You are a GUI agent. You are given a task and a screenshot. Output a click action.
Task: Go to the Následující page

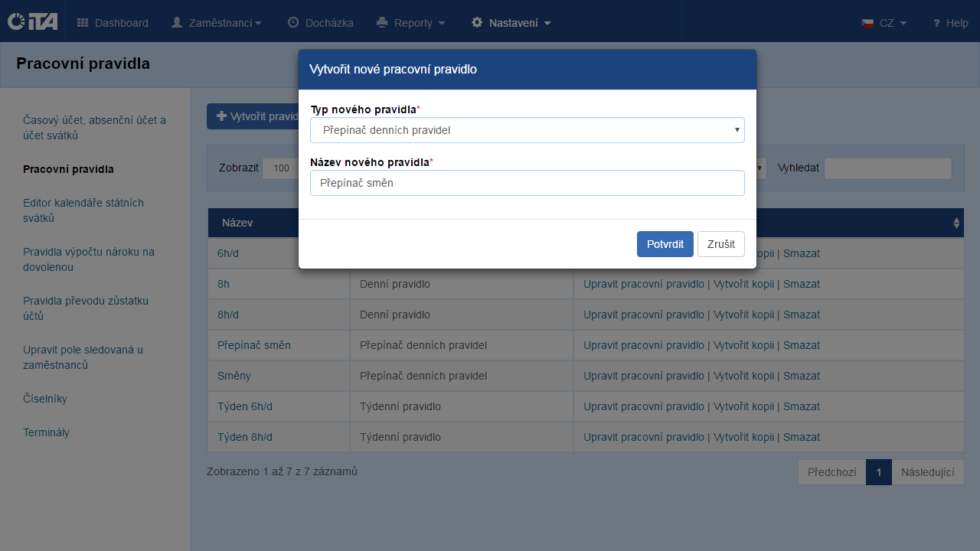click(x=927, y=472)
